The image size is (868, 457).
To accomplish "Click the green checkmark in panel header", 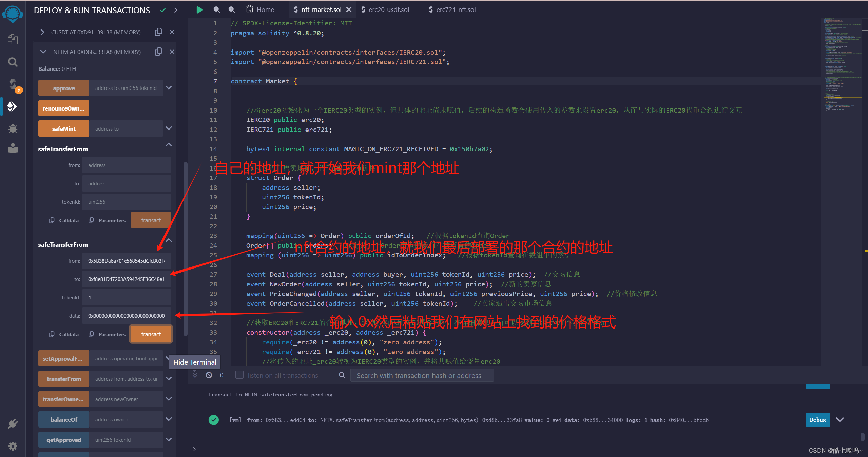I will point(163,10).
